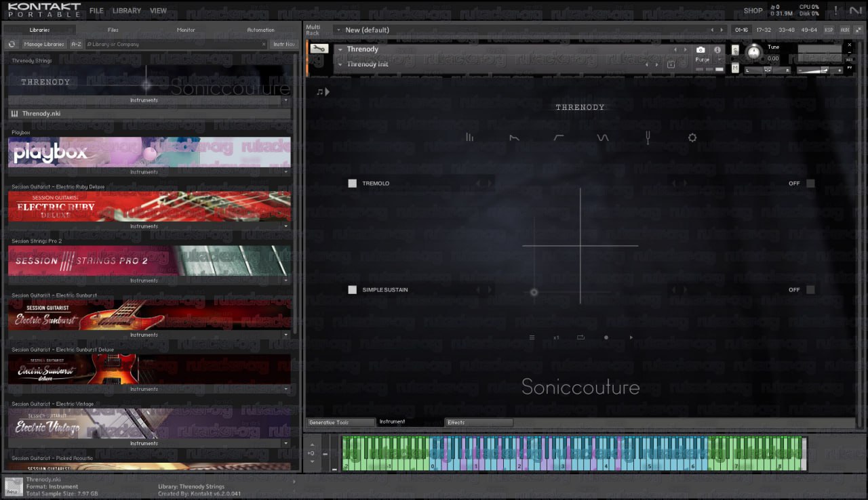Open the filter curve icon page

559,138
